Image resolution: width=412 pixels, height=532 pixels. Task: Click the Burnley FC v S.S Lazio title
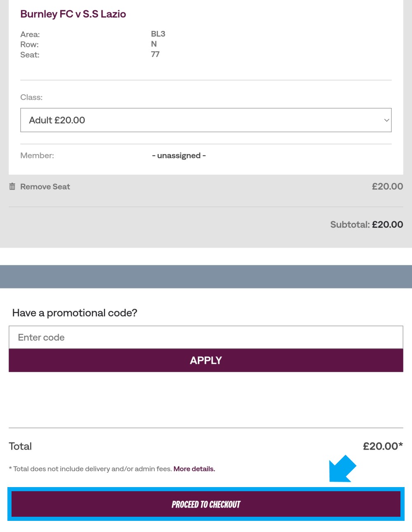(73, 14)
